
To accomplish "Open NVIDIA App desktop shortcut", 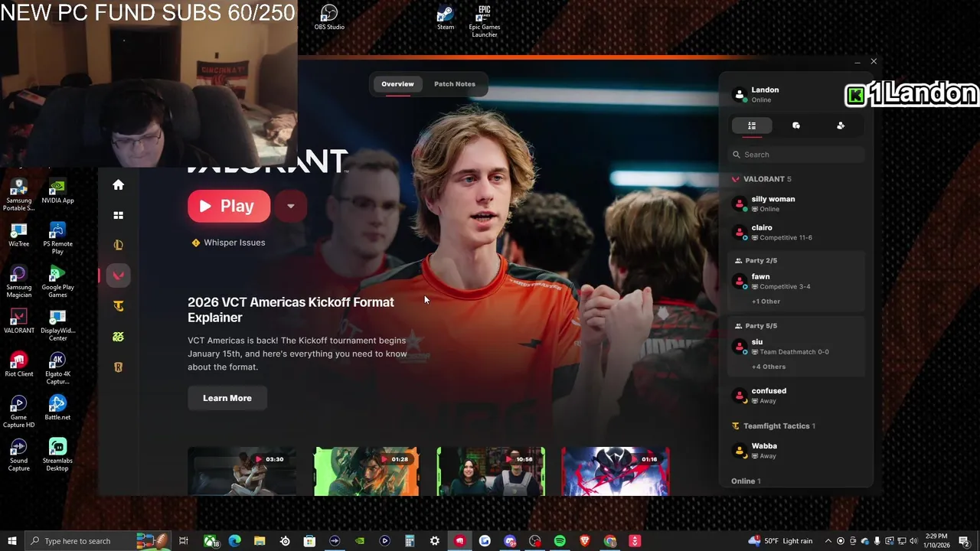I will [57, 191].
